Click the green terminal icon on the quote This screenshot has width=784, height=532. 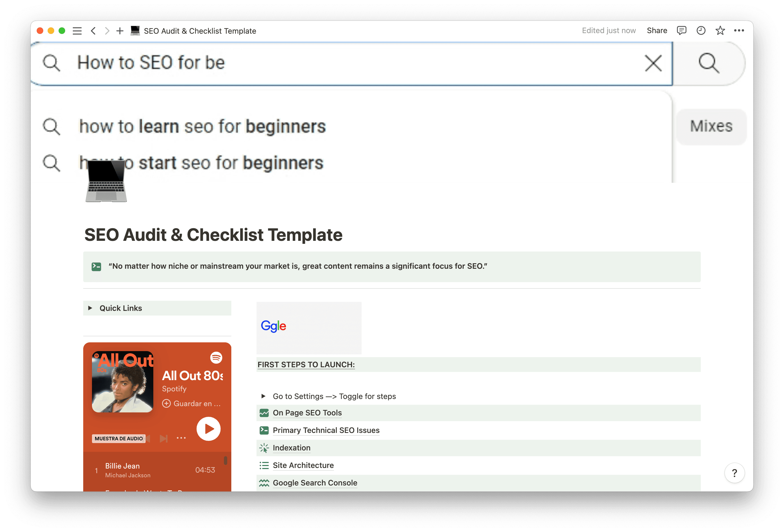pos(96,266)
